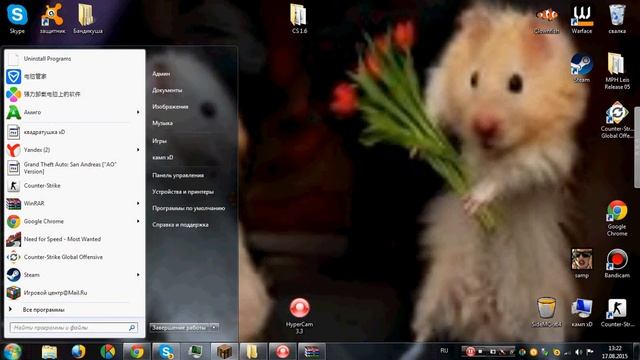Expand the Амиго submenu arrow
The height and width of the screenshot is (360, 640).
pos(138,112)
